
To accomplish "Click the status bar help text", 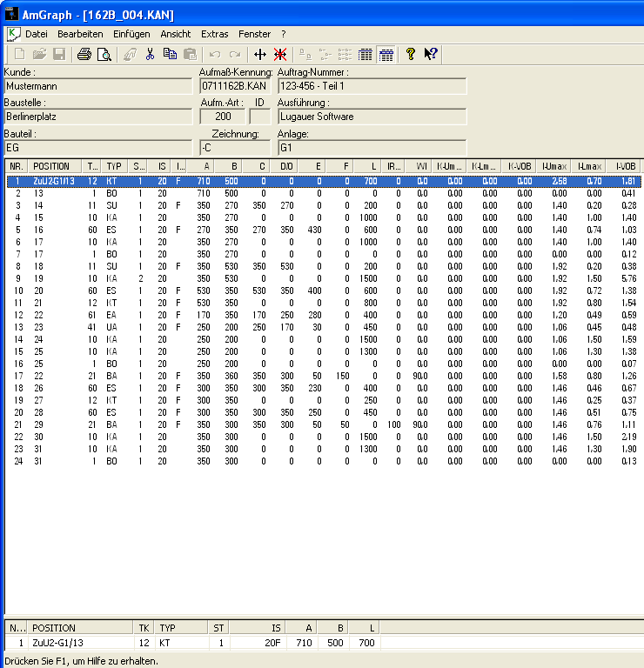I will click(x=82, y=661).
